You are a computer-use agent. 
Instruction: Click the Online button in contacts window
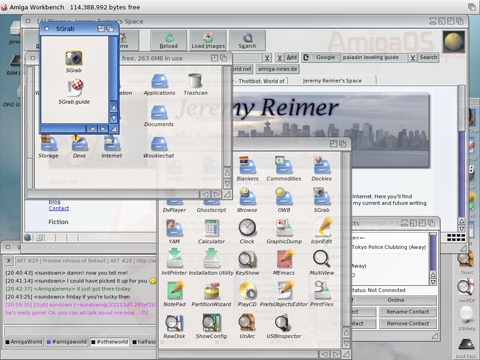(x=396, y=300)
